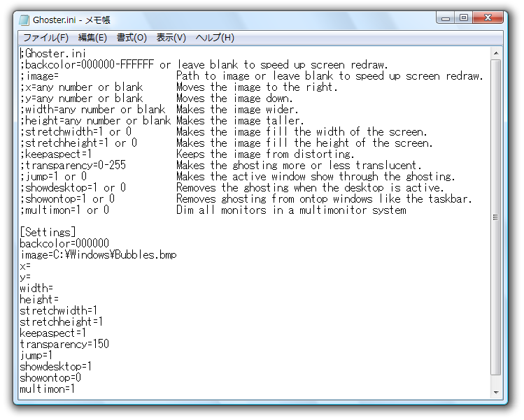Click 'image=C:¥Windows¥Bubbles.bmp' line

click(x=98, y=255)
